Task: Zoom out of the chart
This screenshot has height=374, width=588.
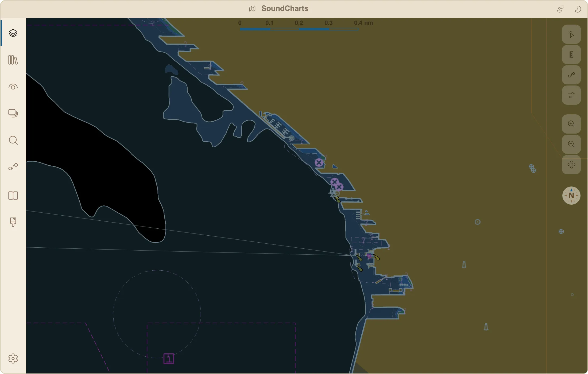Action: pos(571,144)
